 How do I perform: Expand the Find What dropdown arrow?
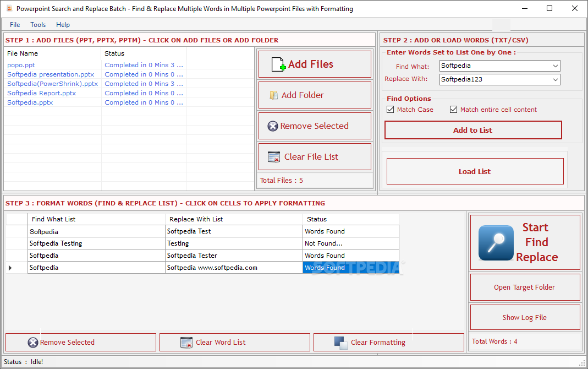(x=556, y=66)
